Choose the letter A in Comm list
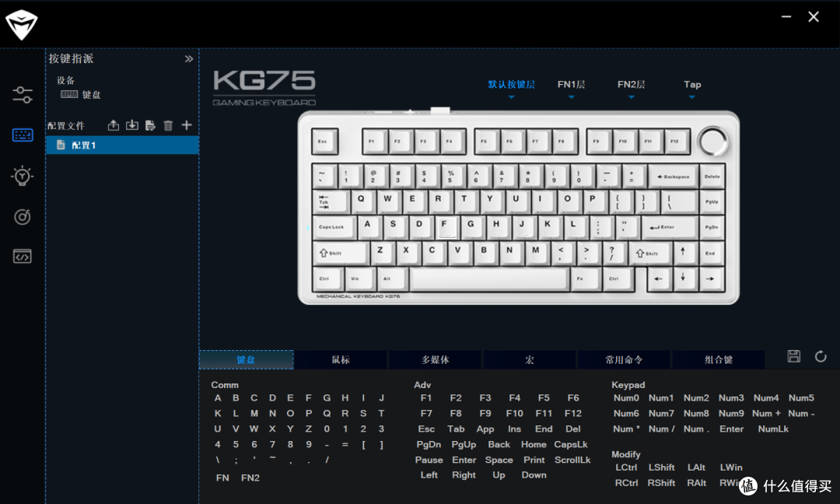840x504 pixels. pyautogui.click(x=218, y=398)
